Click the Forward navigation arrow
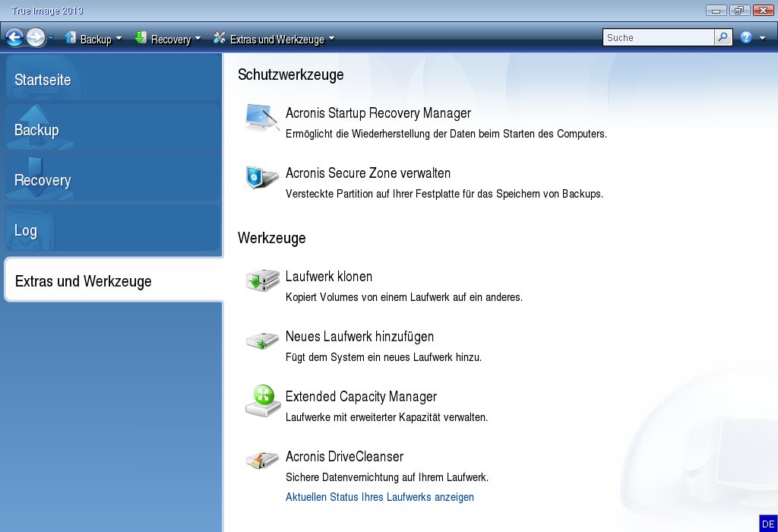Image resolution: width=778 pixels, height=532 pixels. pyautogui.click(x=35, y=37)
